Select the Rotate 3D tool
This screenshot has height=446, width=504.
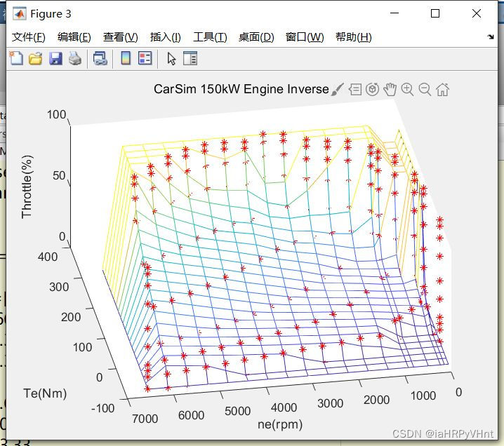point(372,89)
